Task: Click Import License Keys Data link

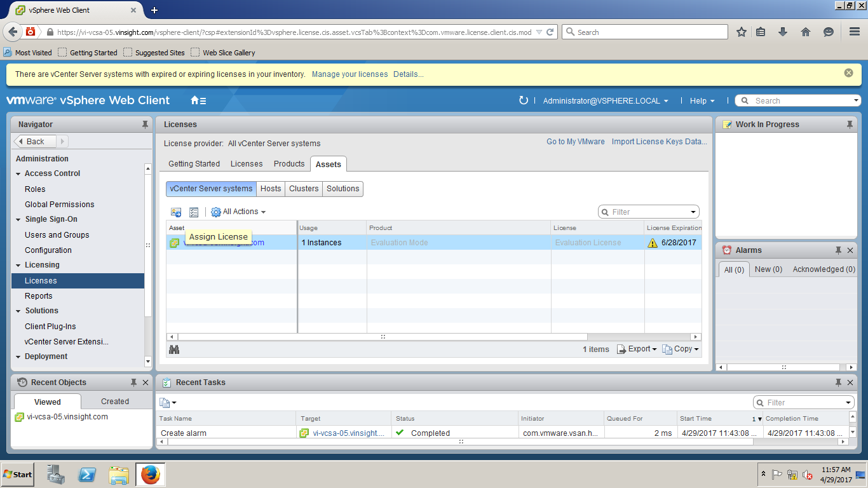Action: pos(659,142)
